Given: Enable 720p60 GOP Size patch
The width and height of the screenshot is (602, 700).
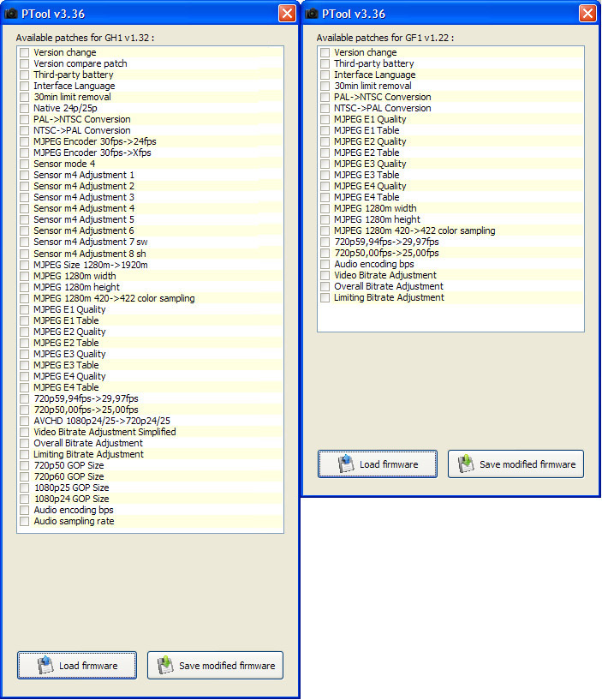Looking at the screenshot, I should 25,477.
